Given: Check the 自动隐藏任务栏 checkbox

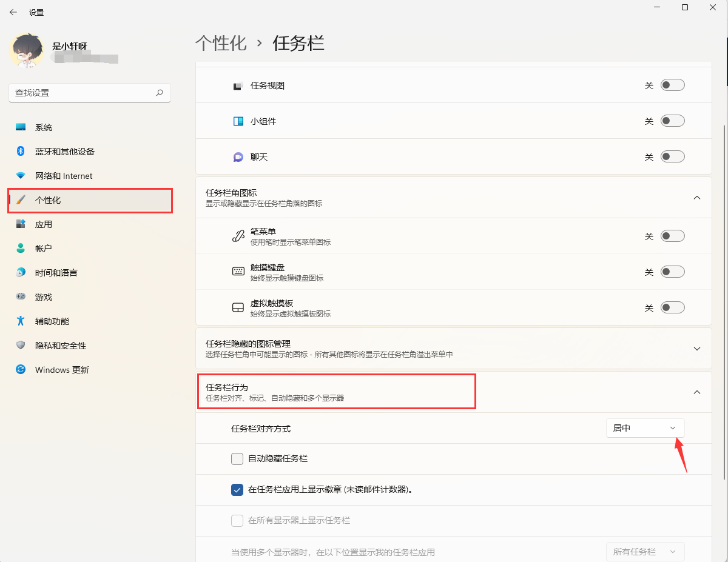Looking at the screenshot, I should pyautogui.click(x=237, y=458).
